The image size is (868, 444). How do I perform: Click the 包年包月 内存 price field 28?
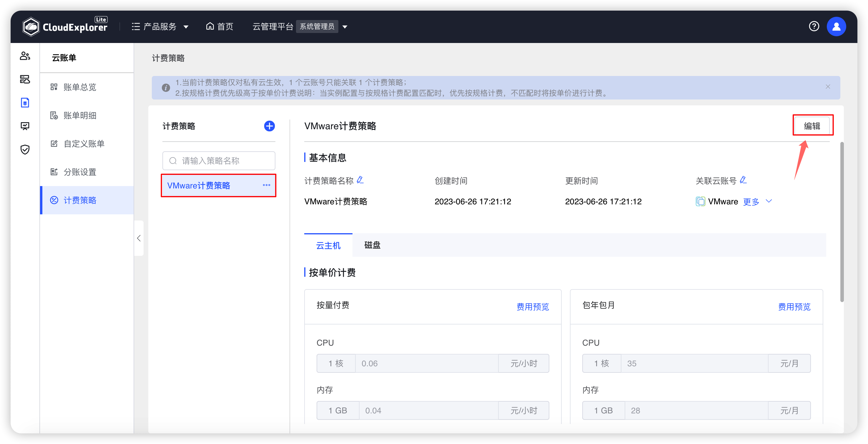(x=696, y=411)
